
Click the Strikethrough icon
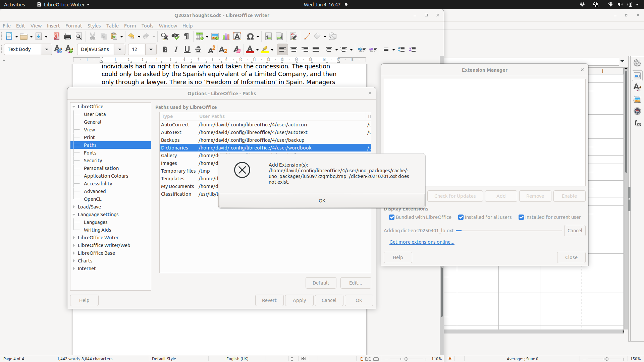[x=198, y=49]
